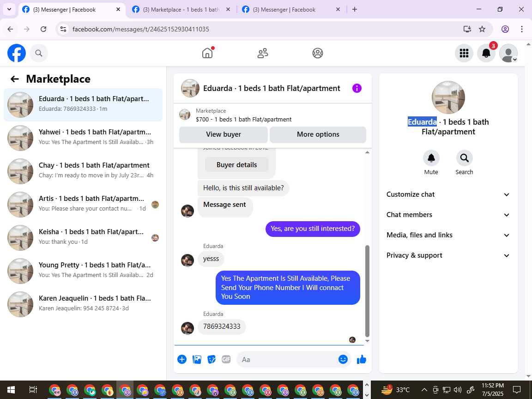This screenshot has height=399, width=532.
Task: Open Keisha conversation in list
Action: pyautogui.click(x=83, y=238)
